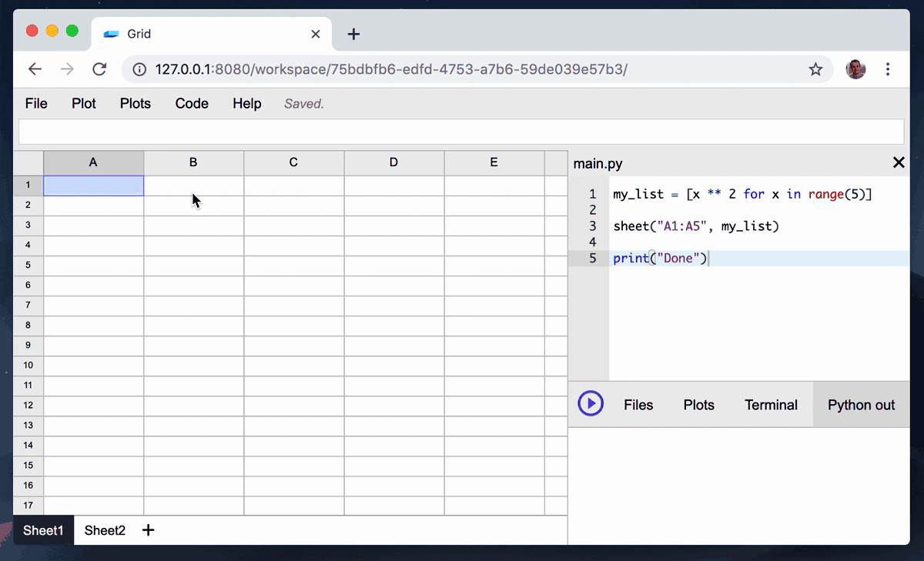Reload the workspace page
The image size is (924, 561).
[x=99, y=68]
